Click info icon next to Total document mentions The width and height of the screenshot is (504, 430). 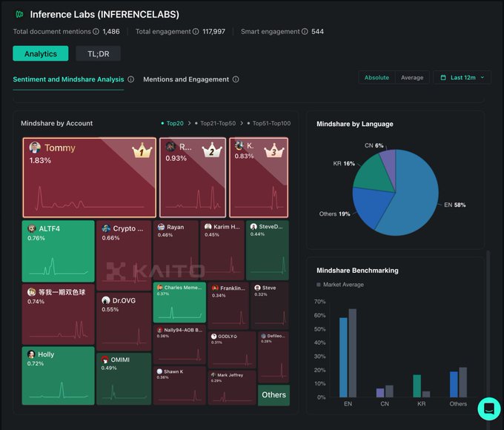[x=96, y=32]
